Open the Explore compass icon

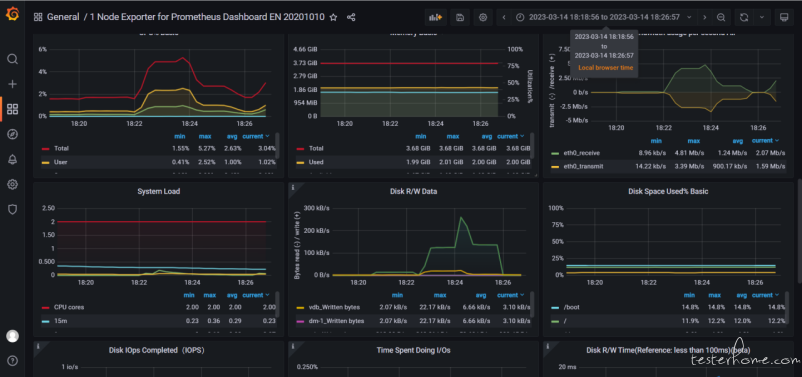(x=12, y=134)
